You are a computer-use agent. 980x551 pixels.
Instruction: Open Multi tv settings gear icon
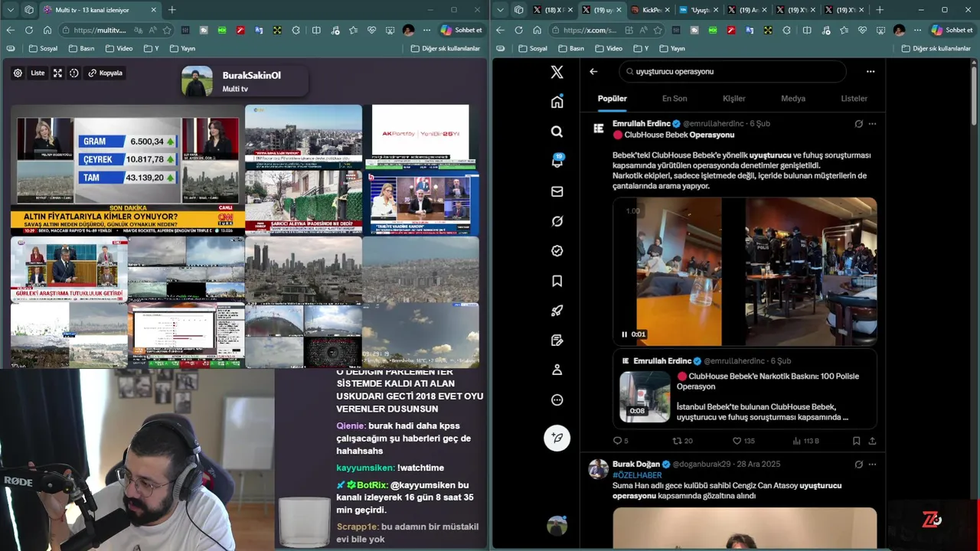pos(18,73)
